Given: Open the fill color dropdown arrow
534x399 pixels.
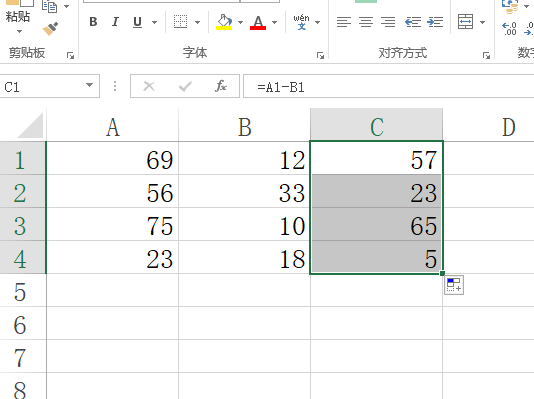Looking at the screenshot, I should 240,22.
